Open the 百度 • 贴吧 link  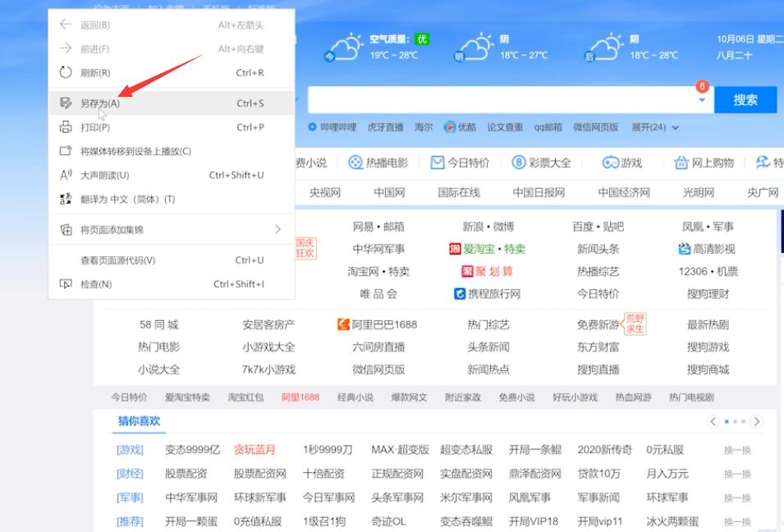click(x=598, y=227)
